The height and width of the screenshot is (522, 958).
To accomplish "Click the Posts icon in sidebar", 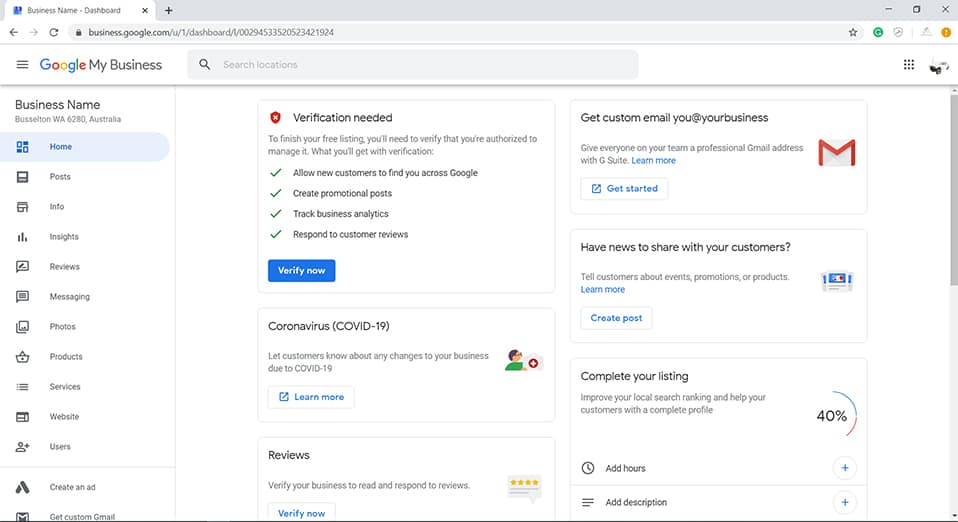I will (x=23, y=177).
